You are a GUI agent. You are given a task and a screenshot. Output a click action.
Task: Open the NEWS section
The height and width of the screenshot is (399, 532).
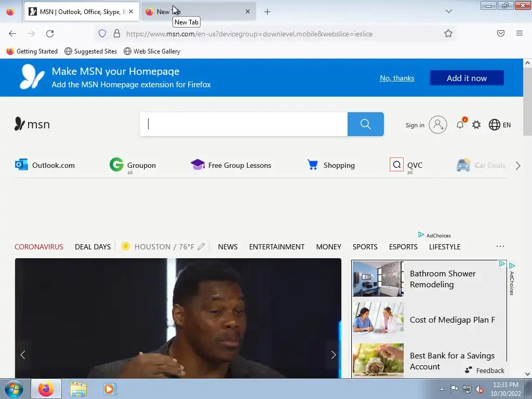[228, 247]
